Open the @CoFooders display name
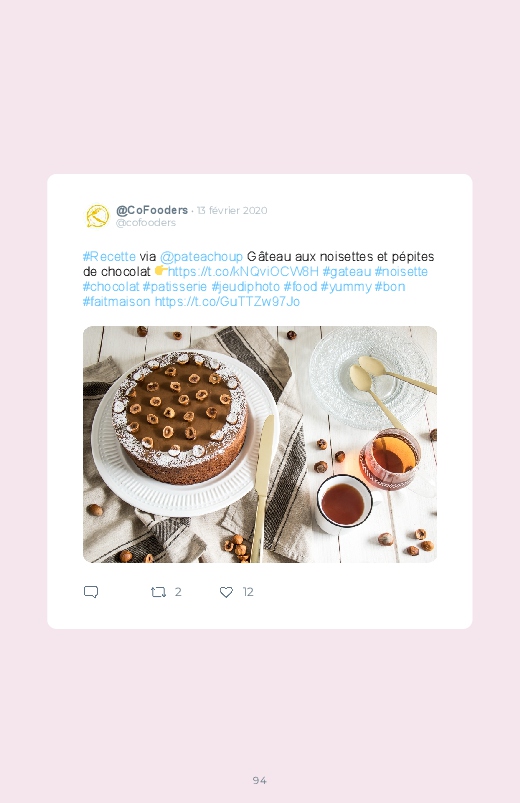 tap(152, 210)
